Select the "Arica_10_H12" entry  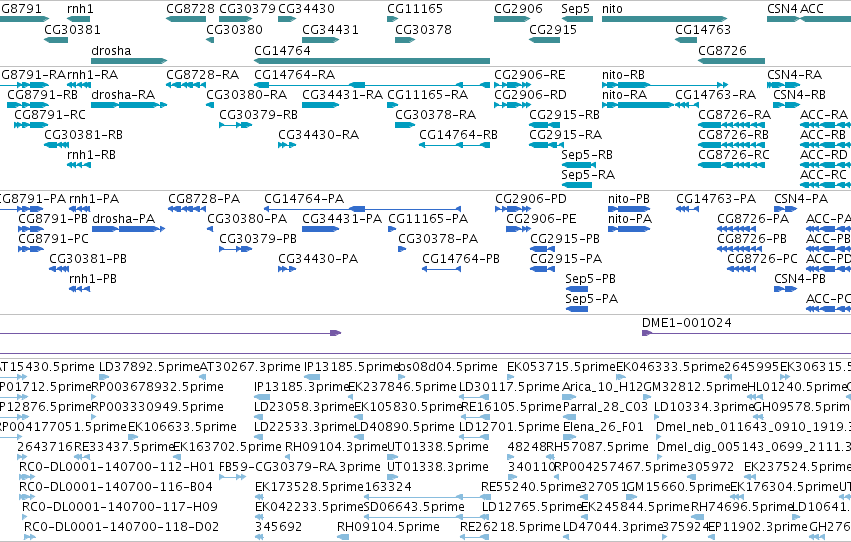point(603,387)
